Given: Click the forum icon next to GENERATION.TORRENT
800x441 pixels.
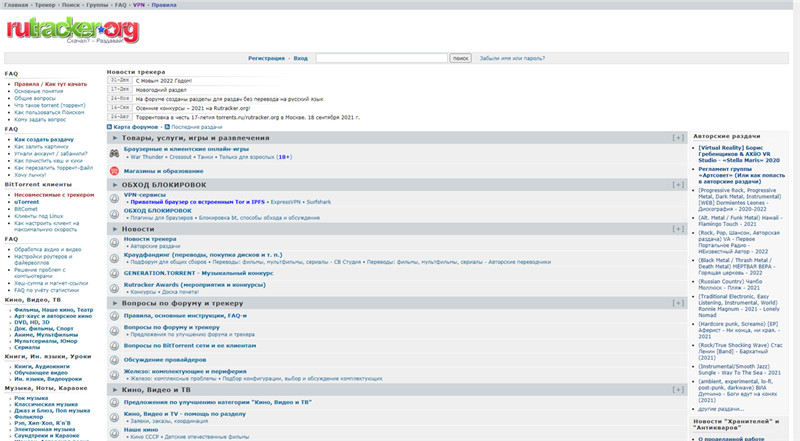Looking at the screenshot, I should click(x=115, y=273).
